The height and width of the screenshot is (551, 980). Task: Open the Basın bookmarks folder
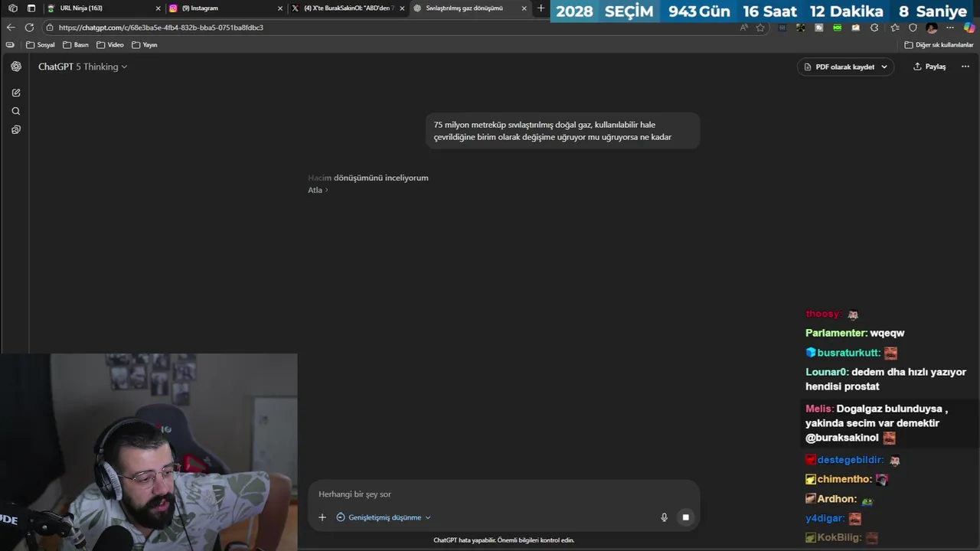pos(76,45)
